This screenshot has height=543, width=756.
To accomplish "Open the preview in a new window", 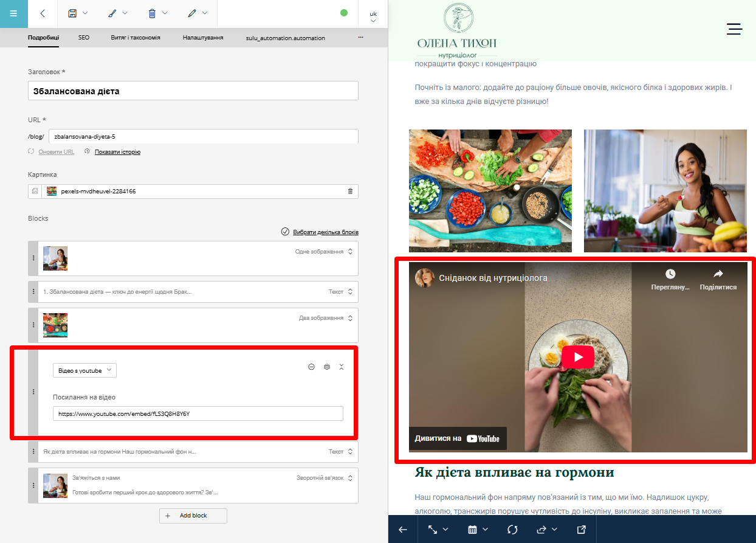I will 581,530.
